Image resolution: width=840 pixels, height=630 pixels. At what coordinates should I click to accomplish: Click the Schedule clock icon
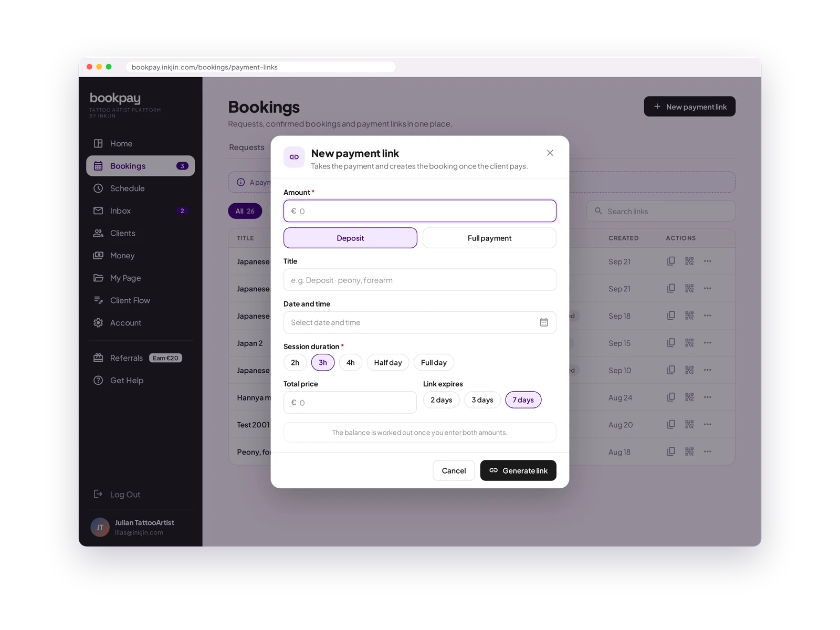98,188
